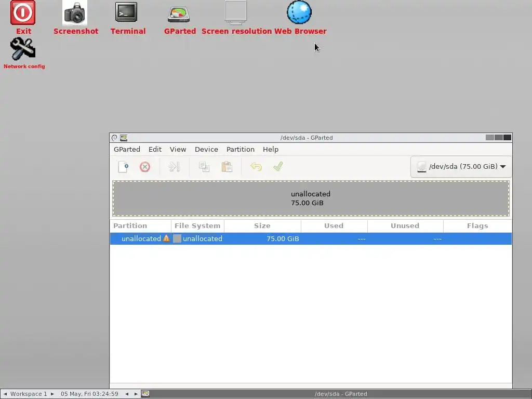Launch the Web Browser globe icon
The height and width of the screenshot is (399, 532).
click(299, 12)
